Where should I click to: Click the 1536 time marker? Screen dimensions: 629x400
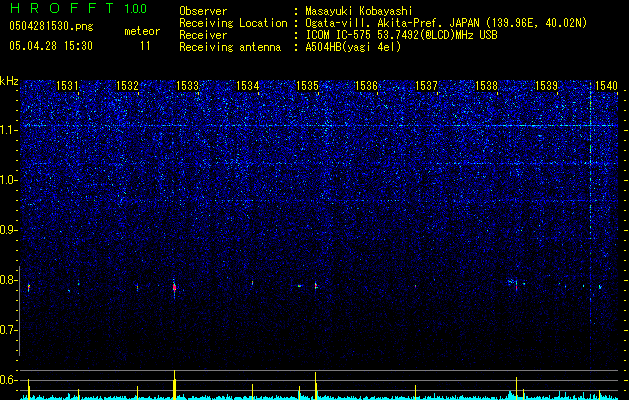tap(367, 85)
